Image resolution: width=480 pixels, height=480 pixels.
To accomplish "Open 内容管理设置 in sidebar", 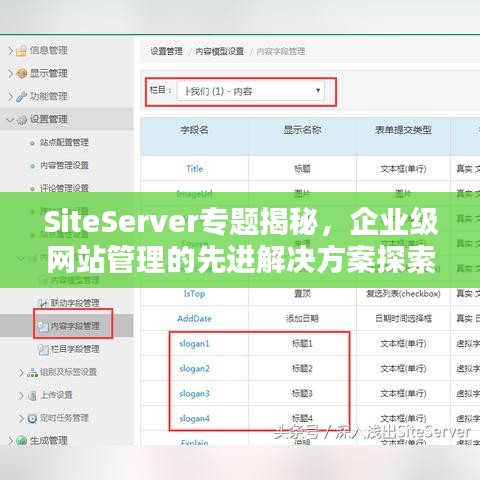I will 64,166.
